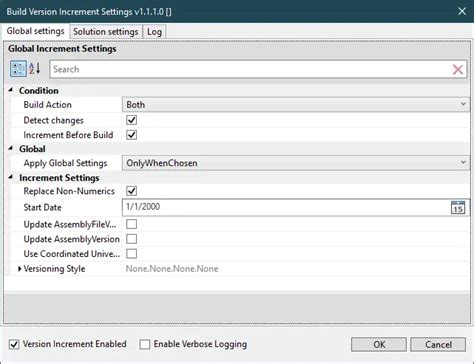Click the Cancel button
This screenshot has width=474, height=364.
pos(438,344)
